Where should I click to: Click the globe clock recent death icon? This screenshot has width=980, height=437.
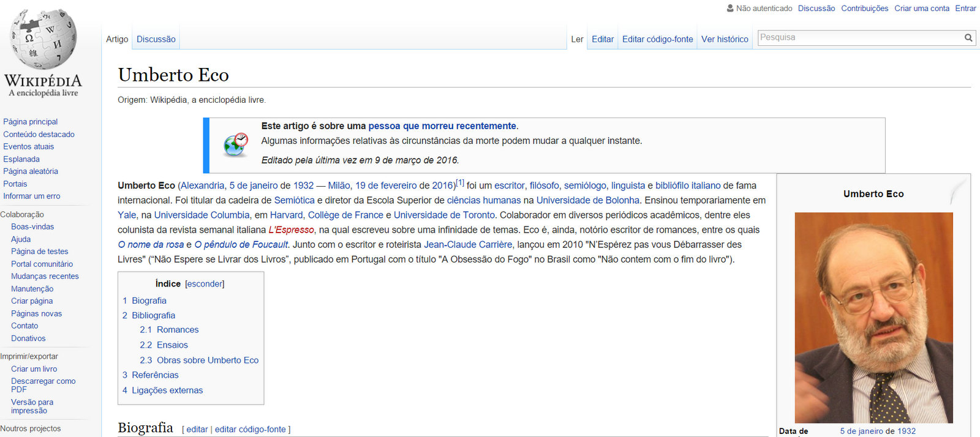click(x=236, y=144)
